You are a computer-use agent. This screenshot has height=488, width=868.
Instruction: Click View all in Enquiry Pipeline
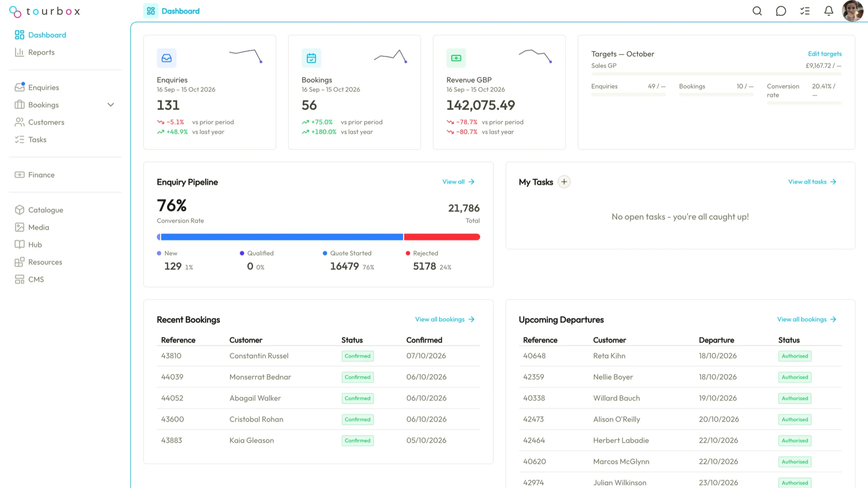click(x=459, y=182)
